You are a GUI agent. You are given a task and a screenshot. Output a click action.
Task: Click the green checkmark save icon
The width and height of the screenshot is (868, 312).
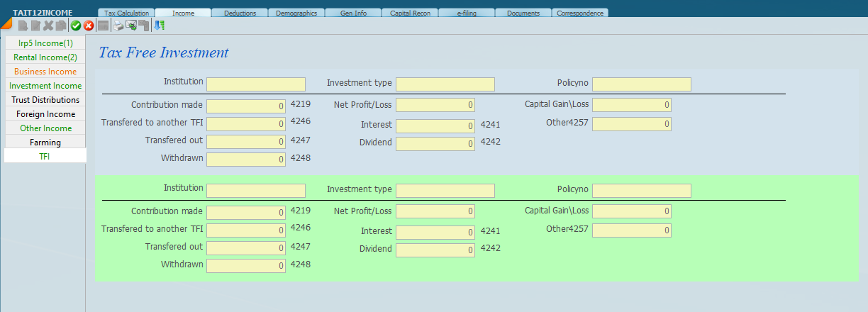tap(76, 26)
